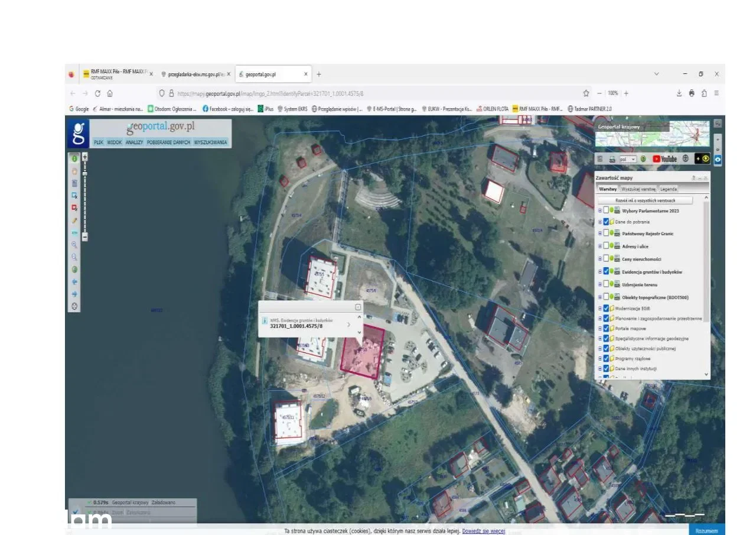The image size is (756, 535).
Task: Click the Dowiedz się więcej cookies link
Action: tap(483, 531)
